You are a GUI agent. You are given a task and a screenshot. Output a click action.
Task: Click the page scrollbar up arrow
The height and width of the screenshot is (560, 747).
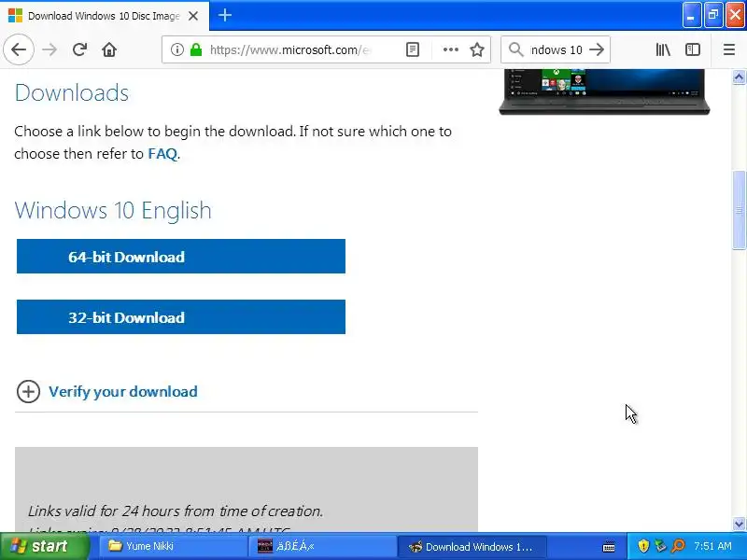739,77
